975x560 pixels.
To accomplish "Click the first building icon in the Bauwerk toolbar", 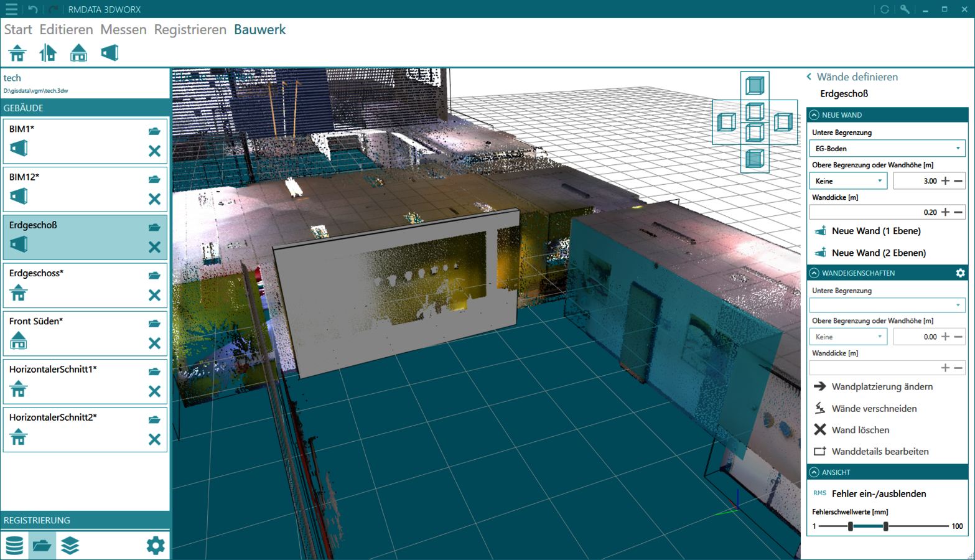I will coord(17,54).
